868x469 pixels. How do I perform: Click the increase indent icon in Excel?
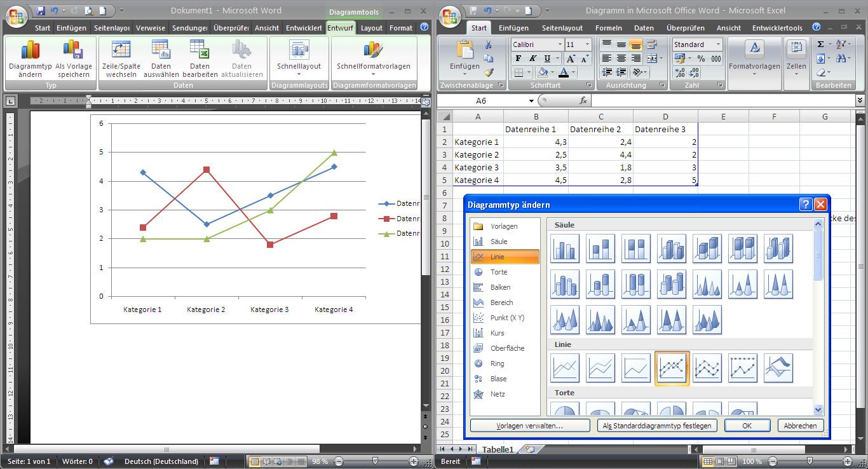(x=621, y=72)
